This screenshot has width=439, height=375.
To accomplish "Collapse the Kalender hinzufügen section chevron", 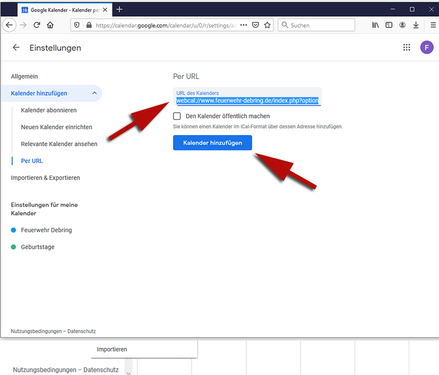I will [x=95, y=93].
